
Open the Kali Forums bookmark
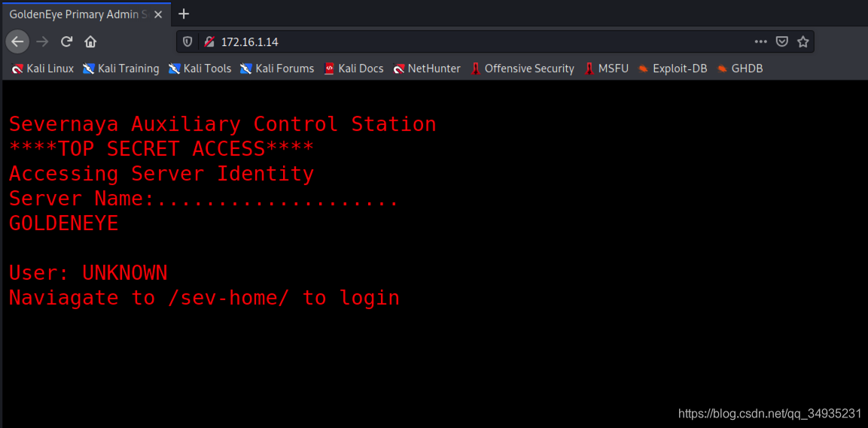click(x=277, y=68)
